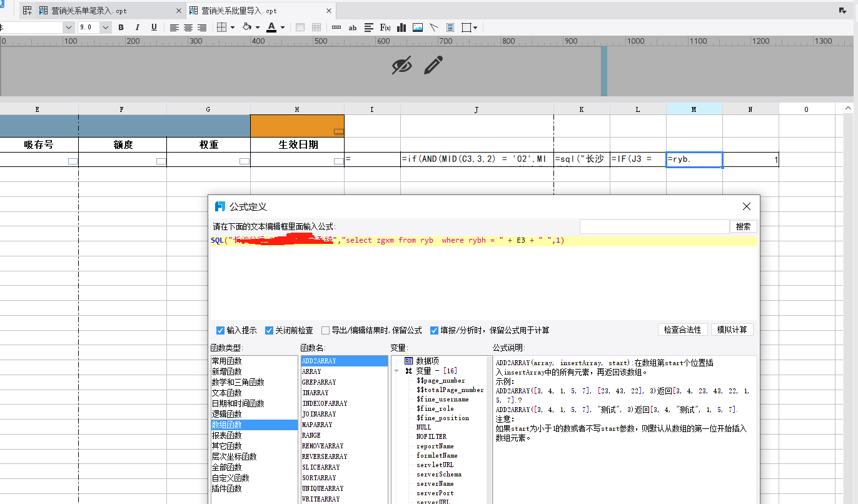This screenshot has width=858, height=504.
Task: Uncheck 填报/分析时,保留公式用于计算 checkbox
Action: [x=434, y=330]
